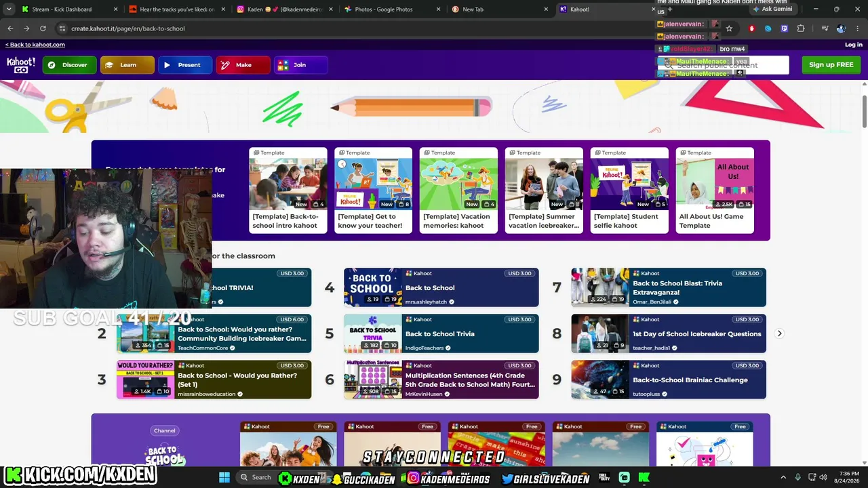
Task: Open the Present section
Action: [185, 65]
